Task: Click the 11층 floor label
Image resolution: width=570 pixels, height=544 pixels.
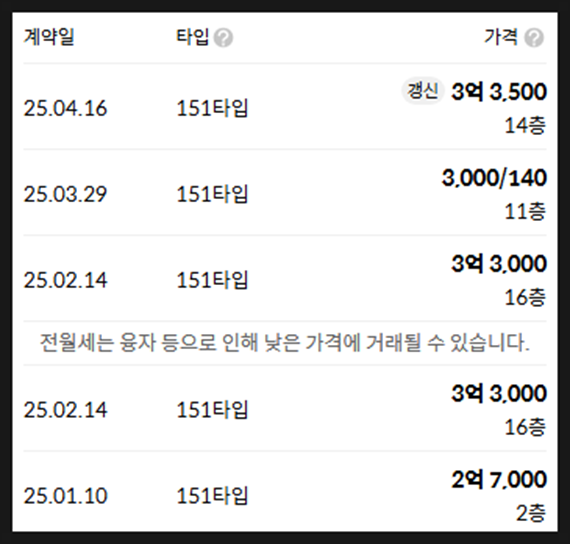Action: (525, 211)
